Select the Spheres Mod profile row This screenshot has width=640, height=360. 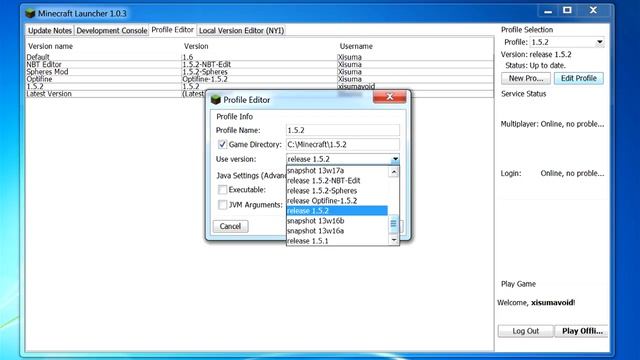click(260, 72)
